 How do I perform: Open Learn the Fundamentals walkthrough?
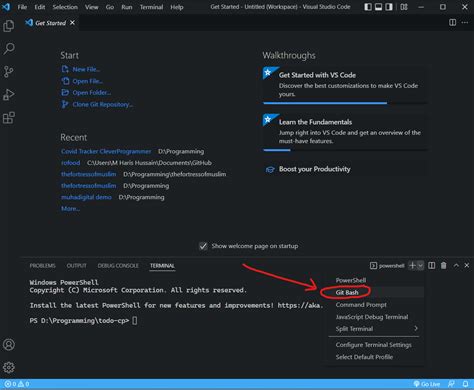(x=345, y=132)
